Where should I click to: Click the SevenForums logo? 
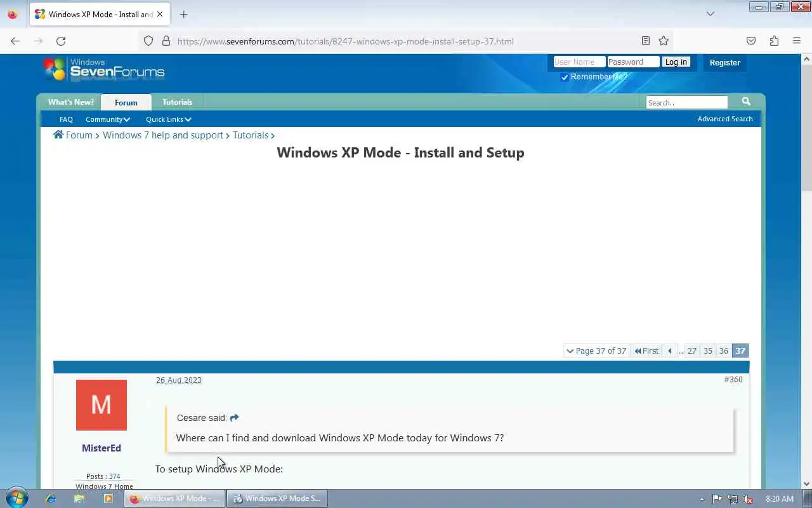(104, 69)
